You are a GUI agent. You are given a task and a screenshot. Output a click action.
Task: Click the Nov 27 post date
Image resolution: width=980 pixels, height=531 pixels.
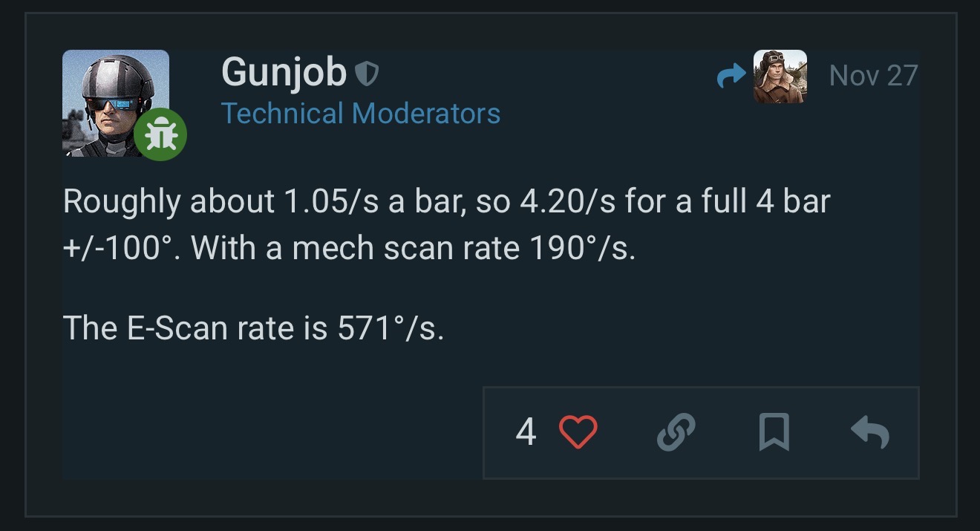(873, 76)
